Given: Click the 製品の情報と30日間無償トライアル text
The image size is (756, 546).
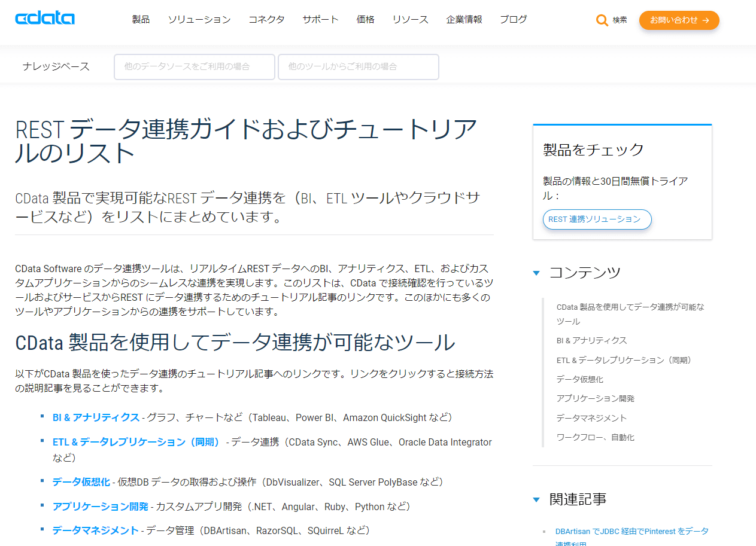Looking at the screenshot, I should pos(615,188).
